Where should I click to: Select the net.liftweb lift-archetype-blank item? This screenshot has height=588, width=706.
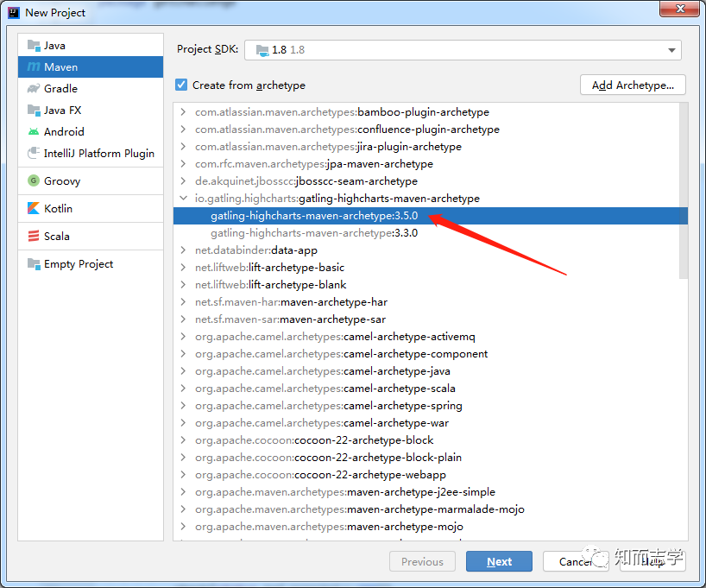pyautogui.click(x=271, y=285)
